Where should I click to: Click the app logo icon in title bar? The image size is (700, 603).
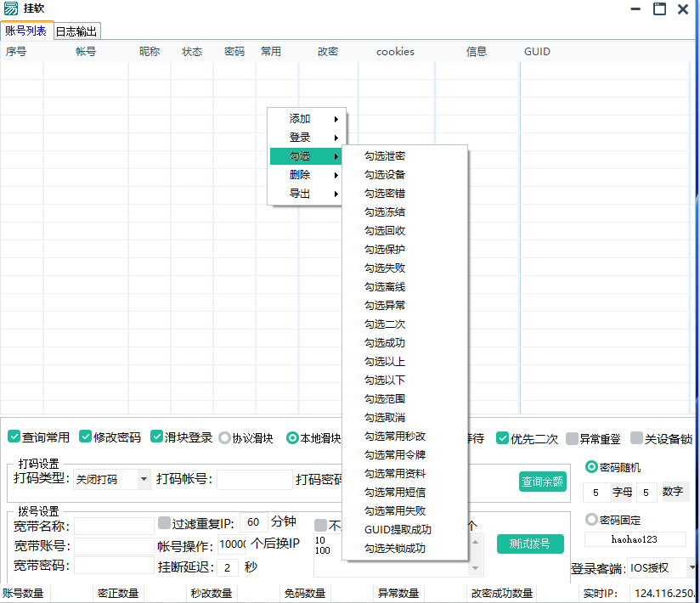click(11, 8)
